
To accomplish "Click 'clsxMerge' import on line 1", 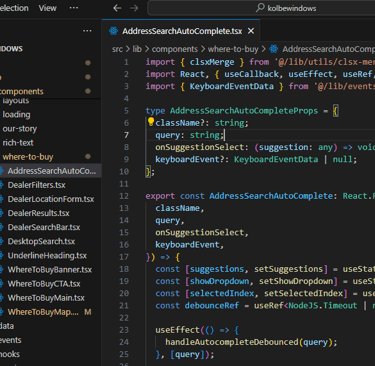I will click(x=212, y=62).
